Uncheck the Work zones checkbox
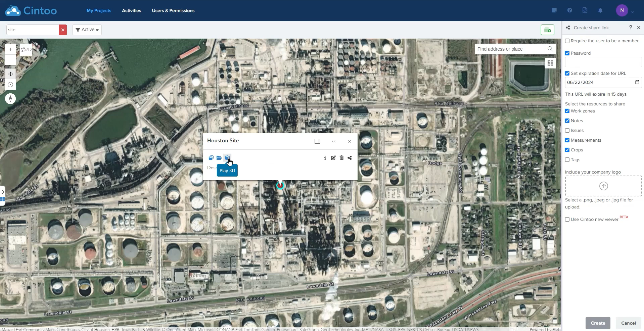 point(567,111)
